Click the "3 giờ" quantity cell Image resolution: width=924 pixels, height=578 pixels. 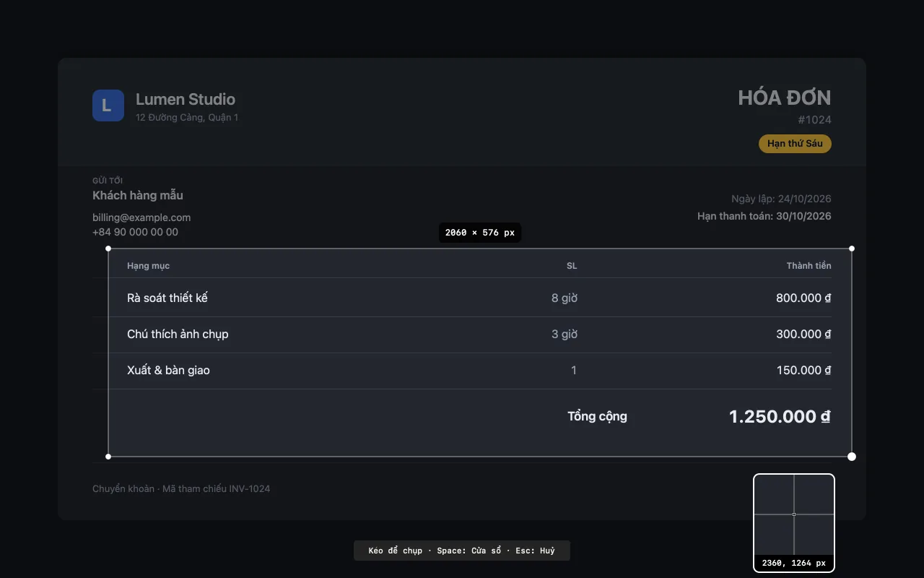[565, 334]
